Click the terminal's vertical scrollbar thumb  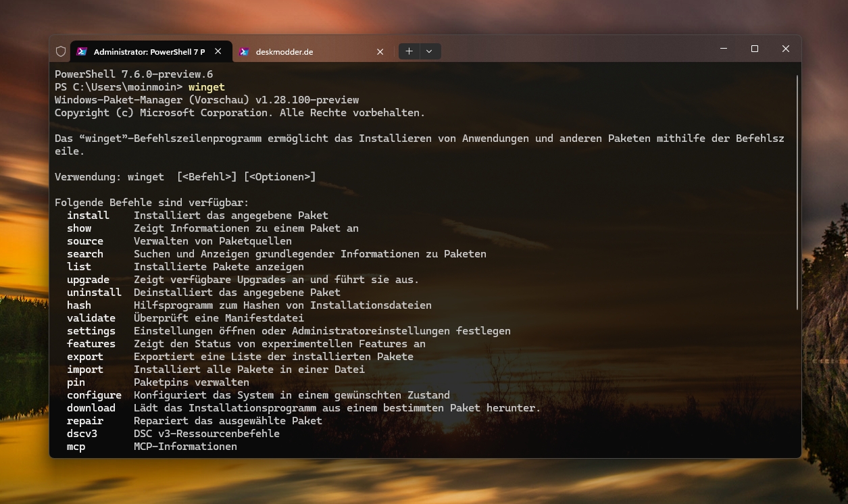click(797, 193)
